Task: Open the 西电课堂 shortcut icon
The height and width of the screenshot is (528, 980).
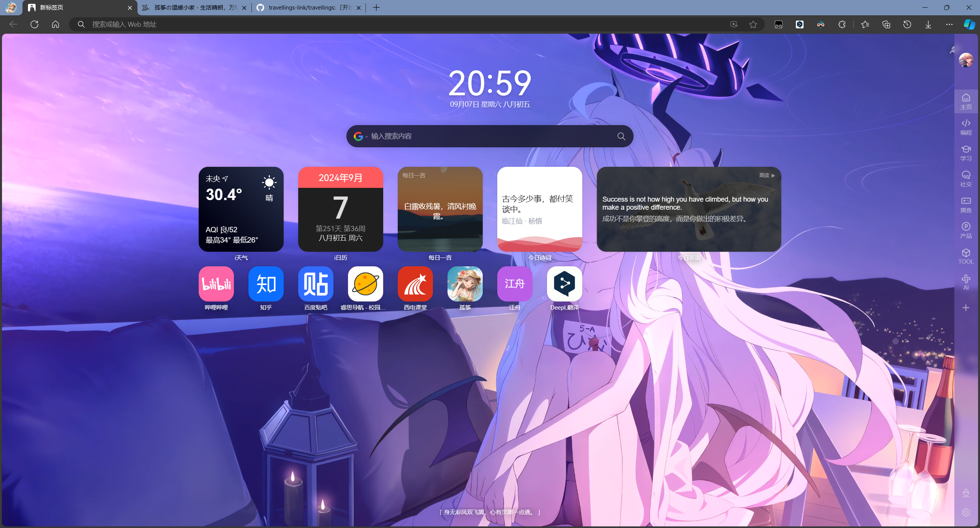Action: click(x=415, y=284)
